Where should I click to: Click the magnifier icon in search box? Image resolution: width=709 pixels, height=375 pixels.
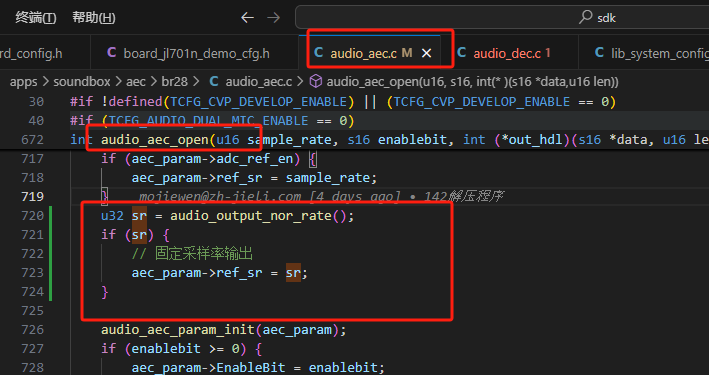click(586, 17)
